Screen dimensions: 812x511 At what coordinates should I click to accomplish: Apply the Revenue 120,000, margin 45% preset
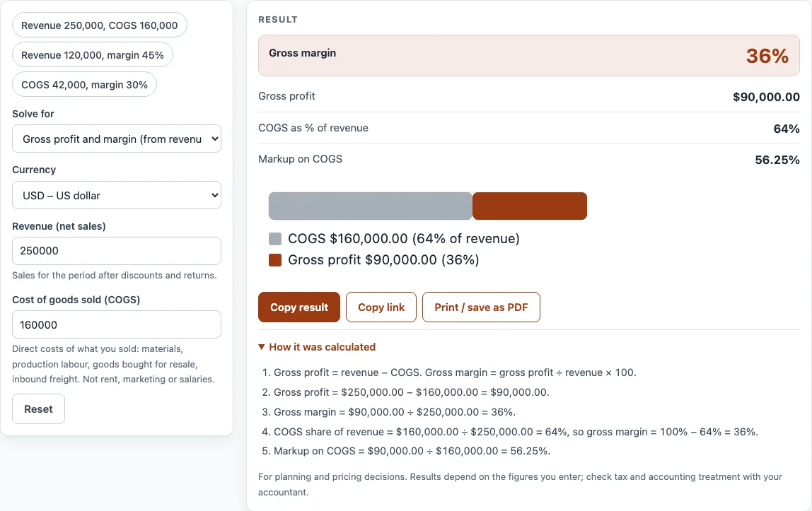tap(93, 55)
